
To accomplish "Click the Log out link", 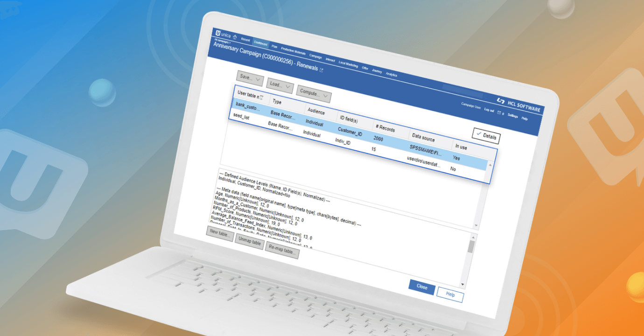I will [x=489, y=111].
